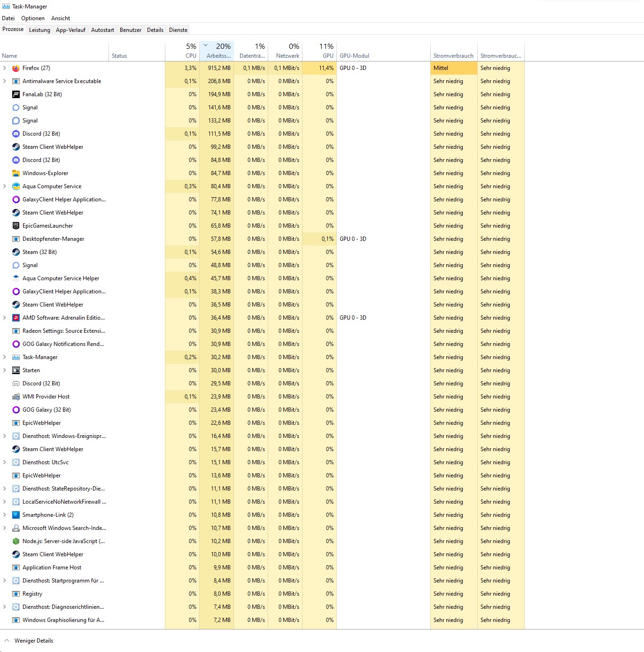Viewport: 644px width, 652px height.
Task: Click the Aqua Computer Service icon
Action: click(16, 186)
